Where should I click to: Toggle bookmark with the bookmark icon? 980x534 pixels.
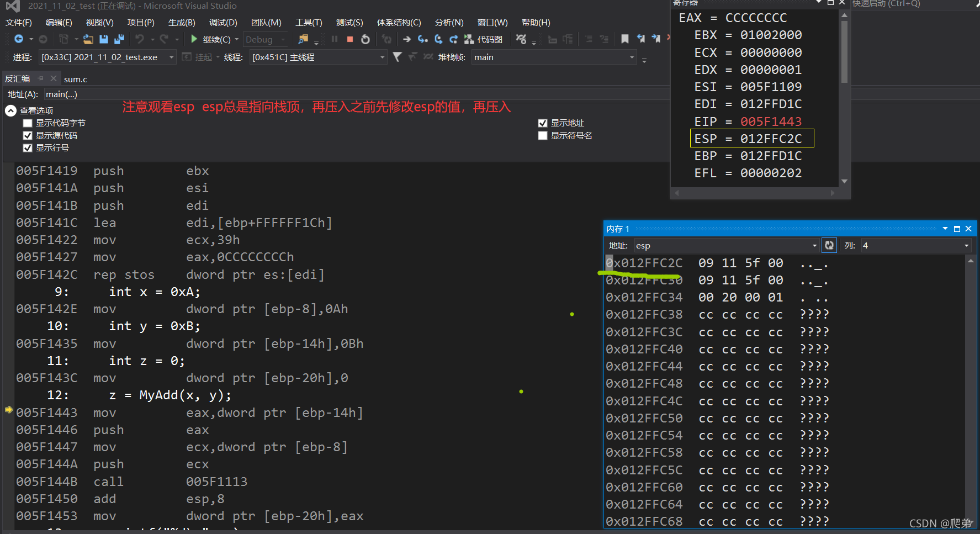(x=625, y=39)
